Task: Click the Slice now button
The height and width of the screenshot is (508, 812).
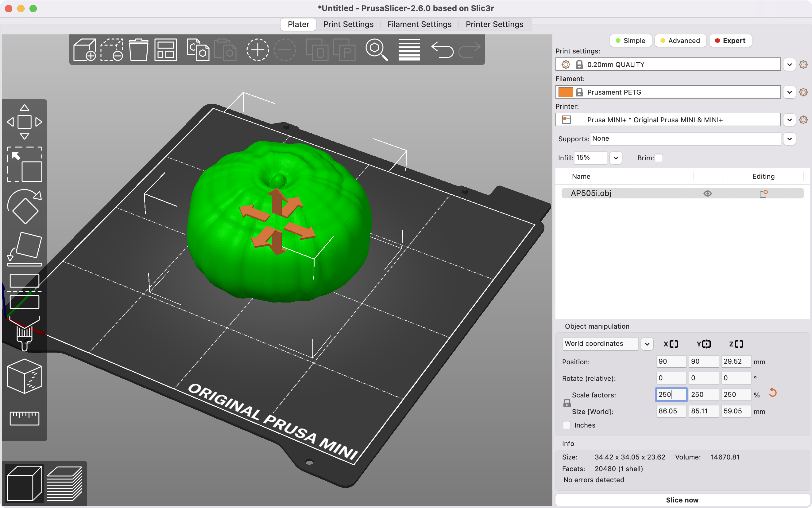Action: click(x=682, y=500)
